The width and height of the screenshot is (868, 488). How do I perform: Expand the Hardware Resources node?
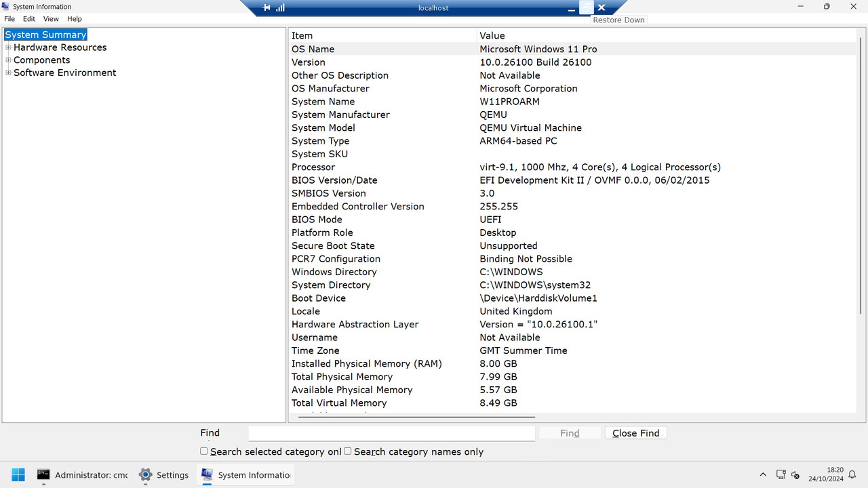[x=8, y=47]
